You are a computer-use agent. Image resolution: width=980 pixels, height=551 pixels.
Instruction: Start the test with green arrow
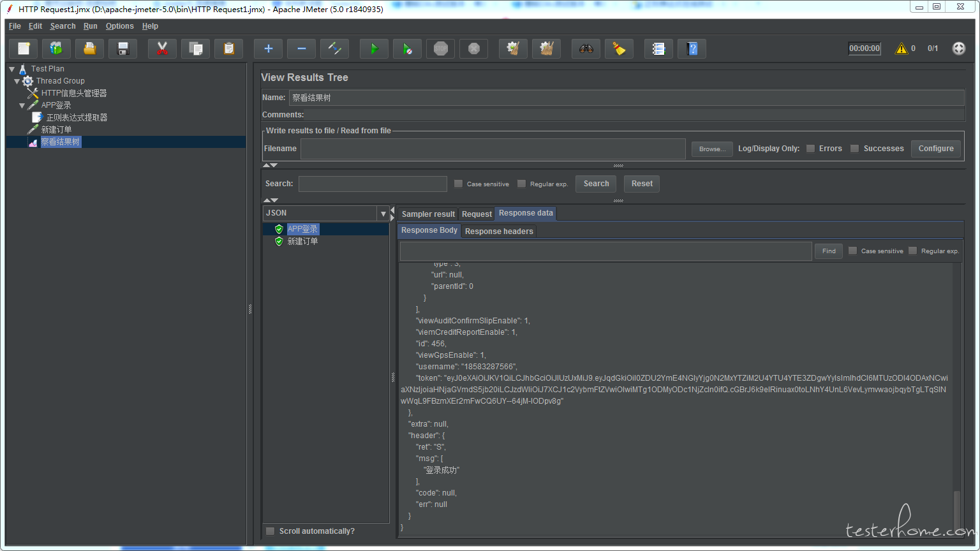point(374,48)
